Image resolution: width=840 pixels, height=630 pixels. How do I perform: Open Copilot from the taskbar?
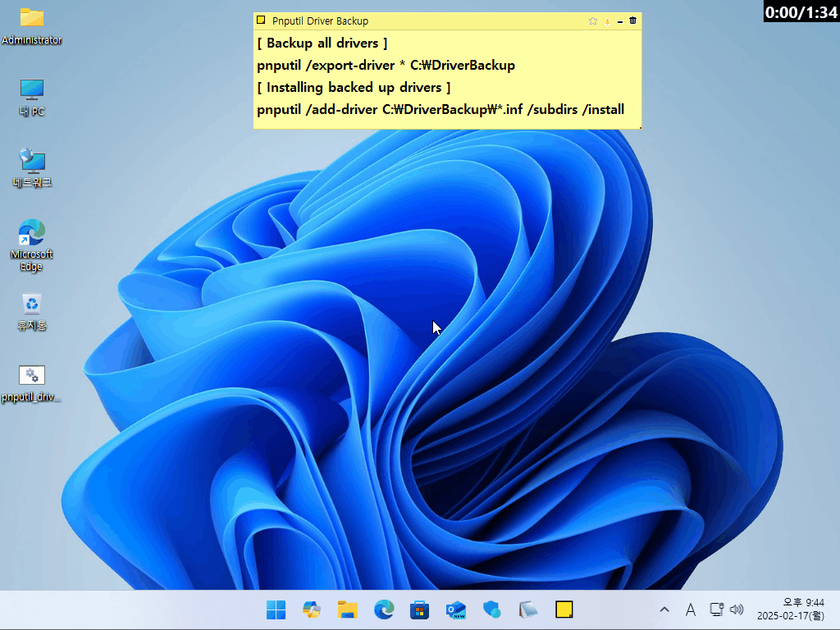312,609
